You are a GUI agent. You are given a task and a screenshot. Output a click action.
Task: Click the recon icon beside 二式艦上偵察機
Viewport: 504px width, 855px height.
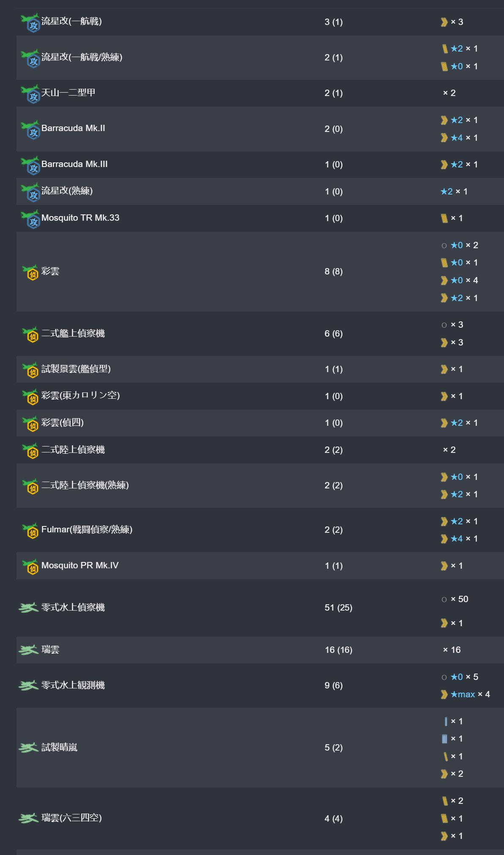pos(30,334)
